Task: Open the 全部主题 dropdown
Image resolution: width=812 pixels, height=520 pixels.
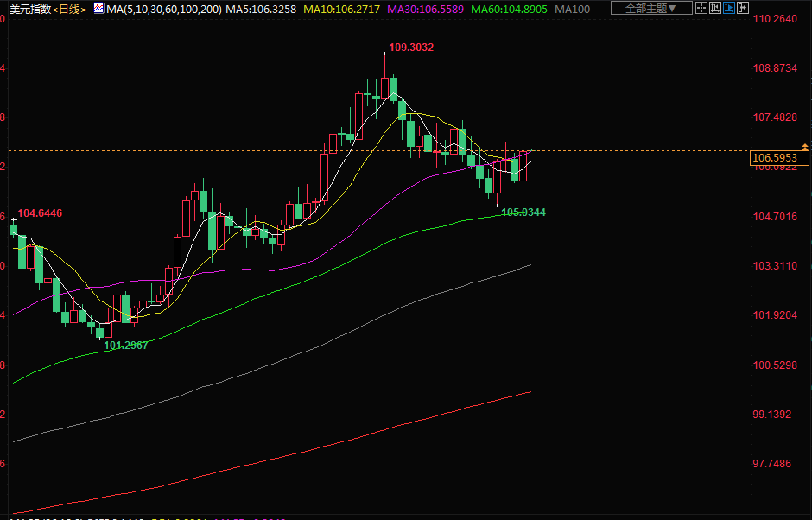Action: (x=650, y=9)
